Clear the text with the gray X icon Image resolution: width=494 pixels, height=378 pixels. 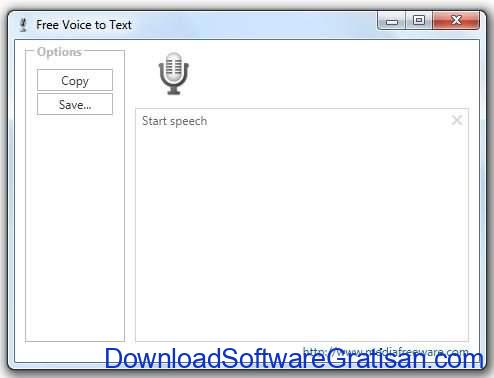click(457, 120)
